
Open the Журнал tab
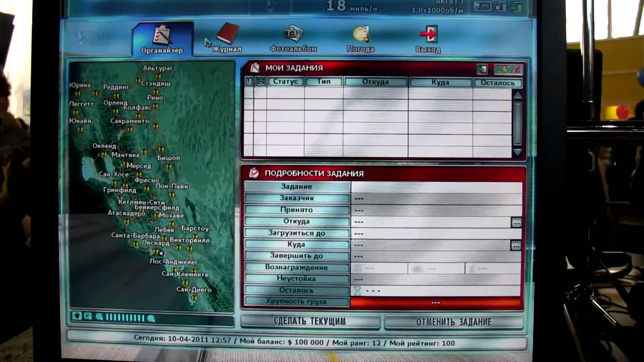click(227, 39)
